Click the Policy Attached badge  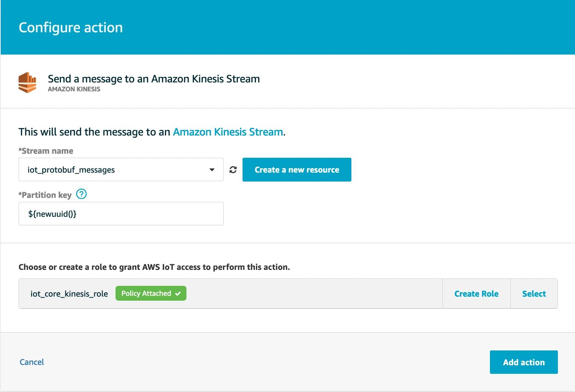(x=151, y=293)
